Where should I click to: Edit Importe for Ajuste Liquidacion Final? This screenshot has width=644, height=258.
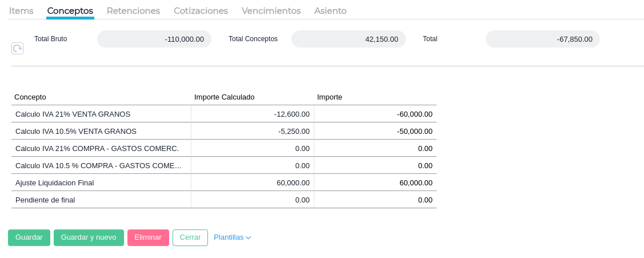pos(375,182)
